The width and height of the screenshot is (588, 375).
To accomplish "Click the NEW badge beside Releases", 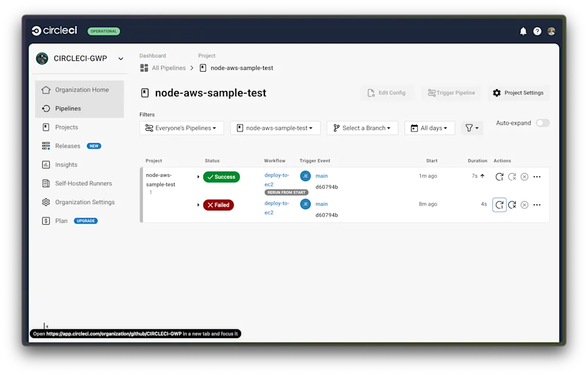I will (x=94, y=146).
